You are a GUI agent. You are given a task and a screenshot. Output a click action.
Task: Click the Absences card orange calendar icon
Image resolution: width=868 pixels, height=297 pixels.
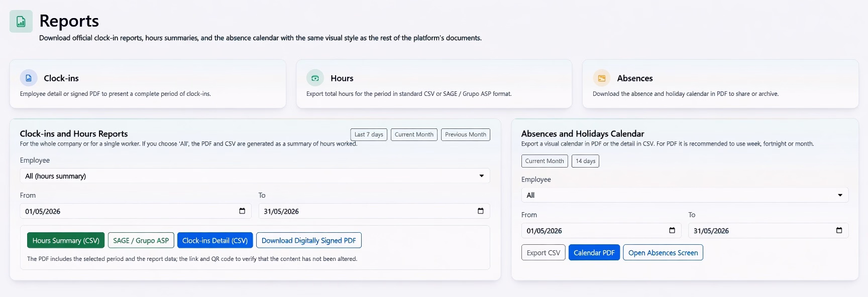601,78
